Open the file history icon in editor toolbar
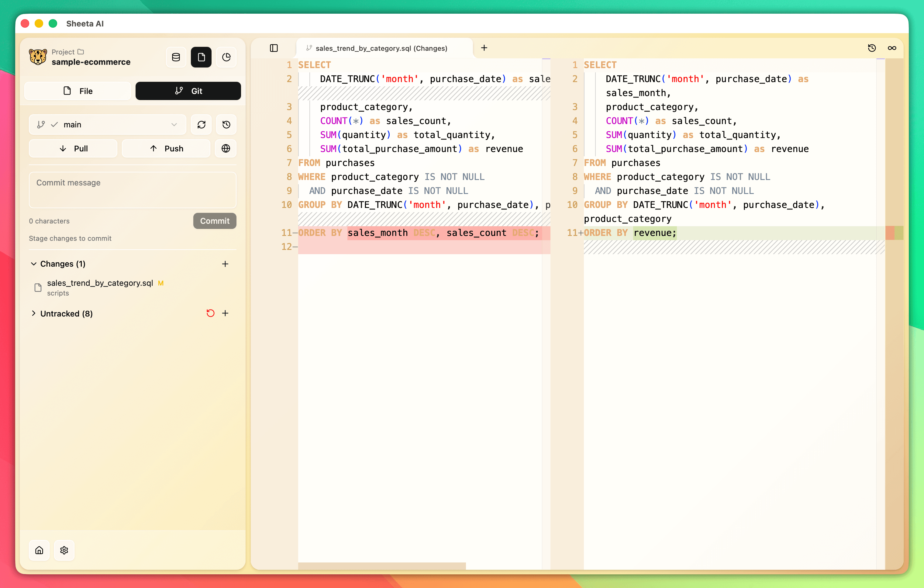The height and width of the screenshot is (588, 924). 872,48
